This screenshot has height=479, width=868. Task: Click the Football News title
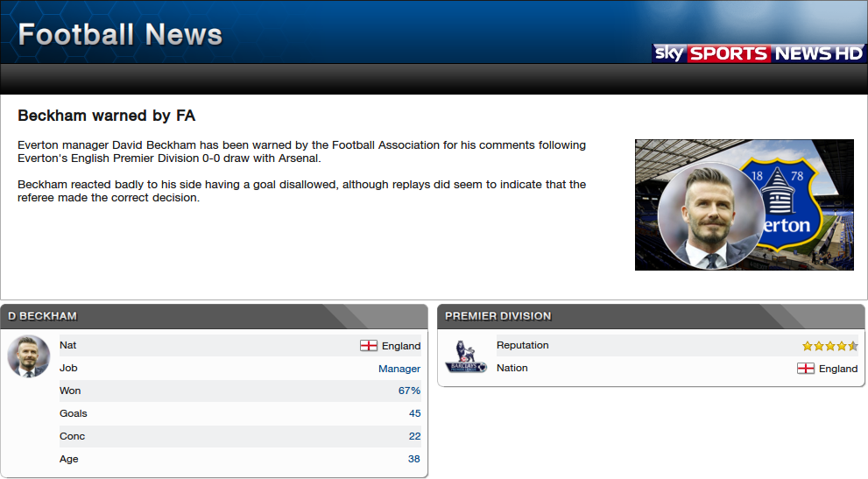[120, 34]
